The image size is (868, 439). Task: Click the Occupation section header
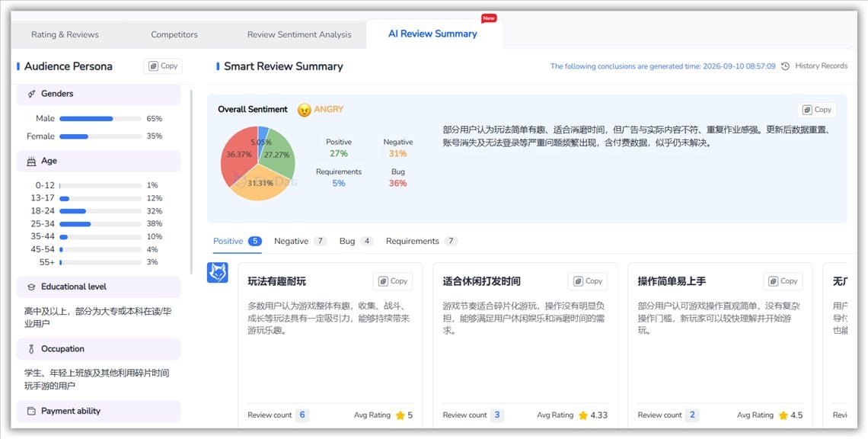98,349
